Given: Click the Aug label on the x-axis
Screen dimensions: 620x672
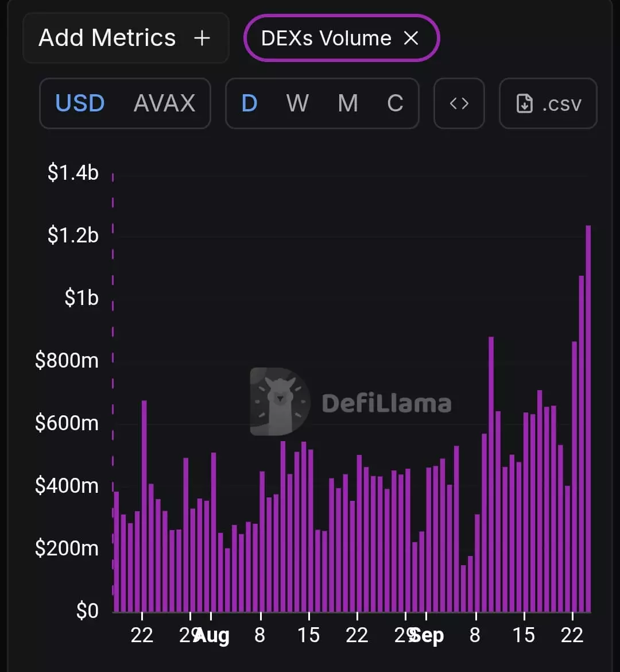Looking at the screenshot, I should pos(212,636).
